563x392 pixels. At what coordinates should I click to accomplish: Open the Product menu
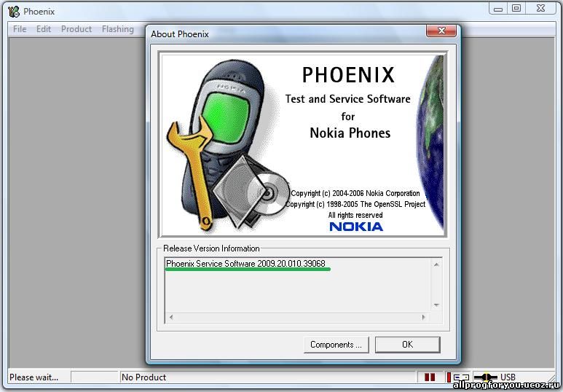coord(76,29)
